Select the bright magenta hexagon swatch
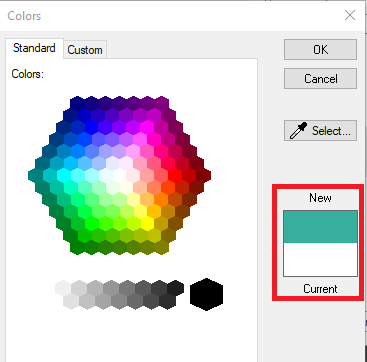367x362 pixels. click(147, 127)
